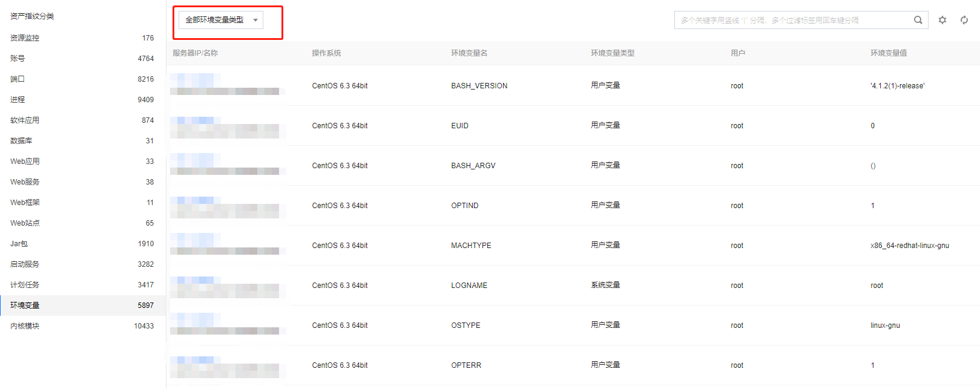Click the search magnifier icon
Image resolution: width=980 pixels, height=389 pixels.
pos(918,20)
